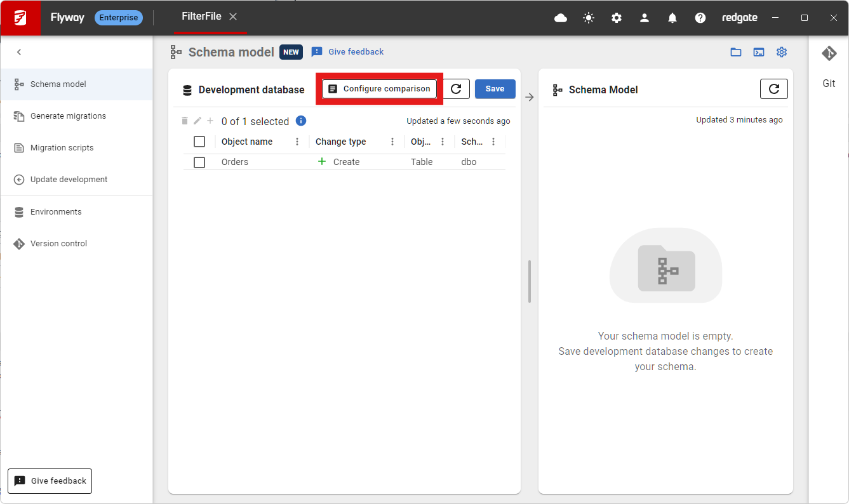
Task: Refresh the Development database
Action: (456, 89)
